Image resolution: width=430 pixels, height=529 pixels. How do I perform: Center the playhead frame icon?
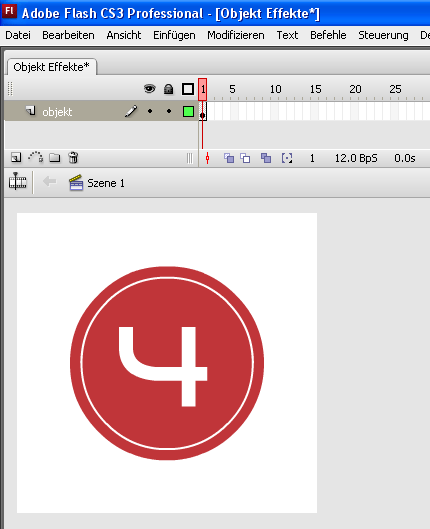coord(207,158)
